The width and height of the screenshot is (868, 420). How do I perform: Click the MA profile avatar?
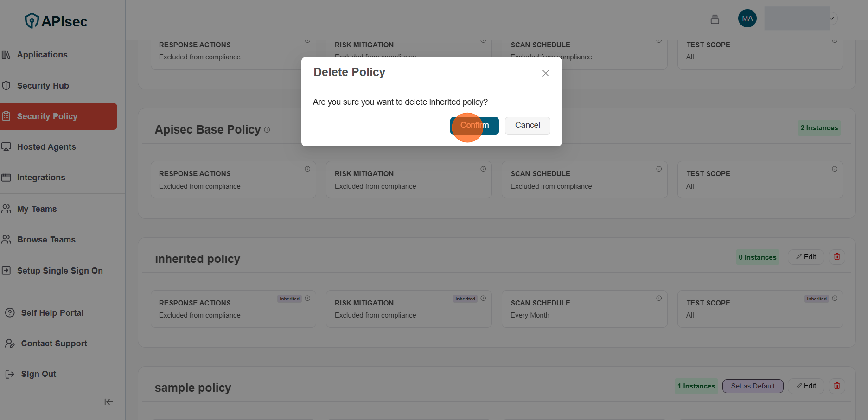(747, 19)
